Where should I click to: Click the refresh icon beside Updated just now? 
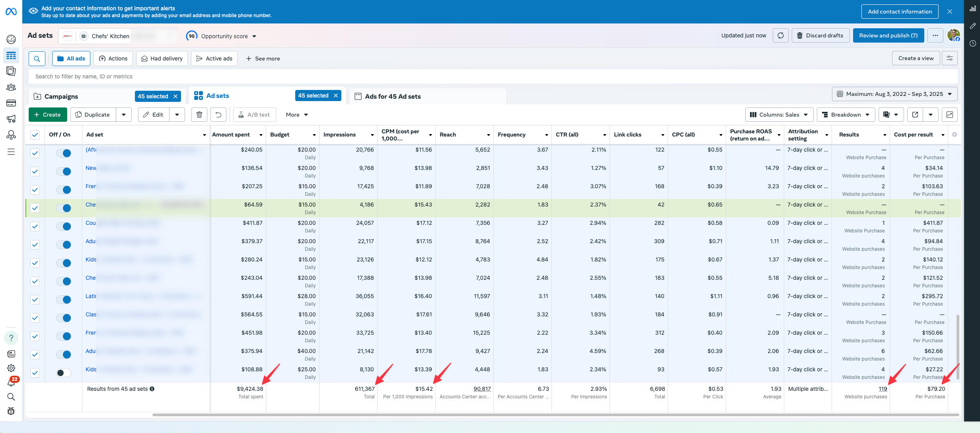click(780, 35)
